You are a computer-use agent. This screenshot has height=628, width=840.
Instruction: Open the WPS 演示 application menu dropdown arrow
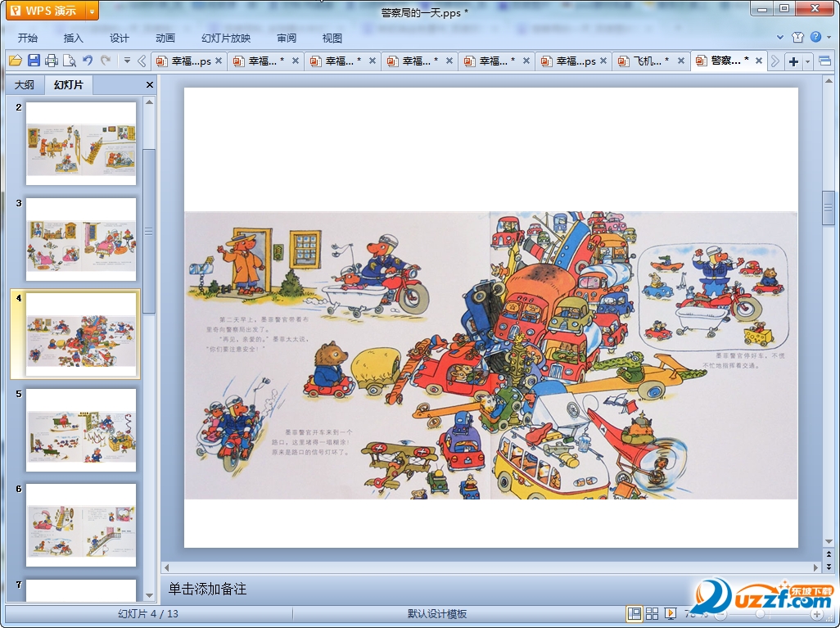click(93, 11)
